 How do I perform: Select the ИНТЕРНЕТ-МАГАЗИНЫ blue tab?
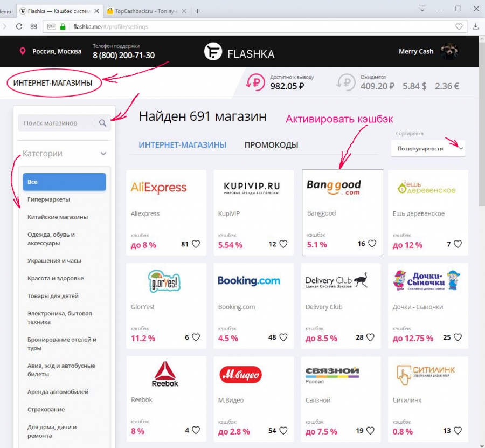(183, 145)
